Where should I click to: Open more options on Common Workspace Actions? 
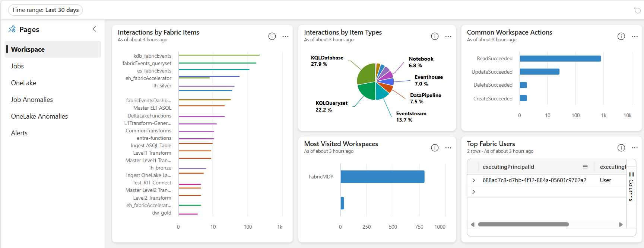635,36
